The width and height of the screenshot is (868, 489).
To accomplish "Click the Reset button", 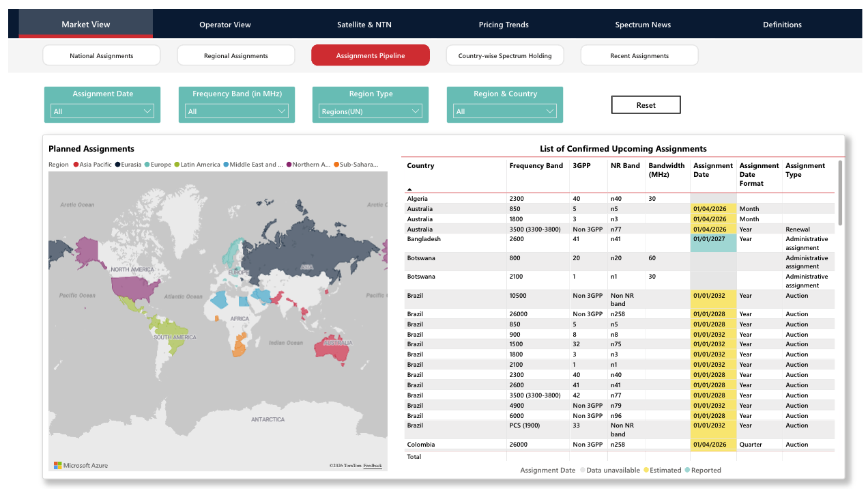I will pyautogui.click(x=646, y=105).
